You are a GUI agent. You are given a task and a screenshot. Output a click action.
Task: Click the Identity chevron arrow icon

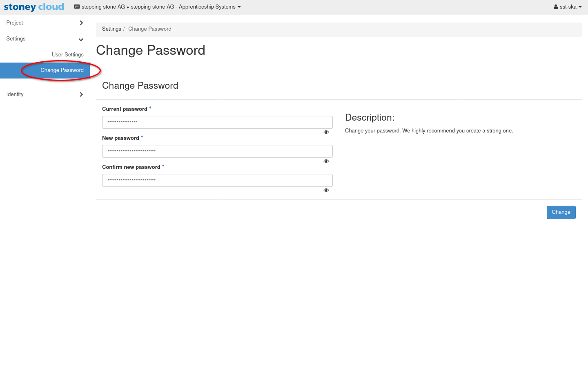[81, 94]
